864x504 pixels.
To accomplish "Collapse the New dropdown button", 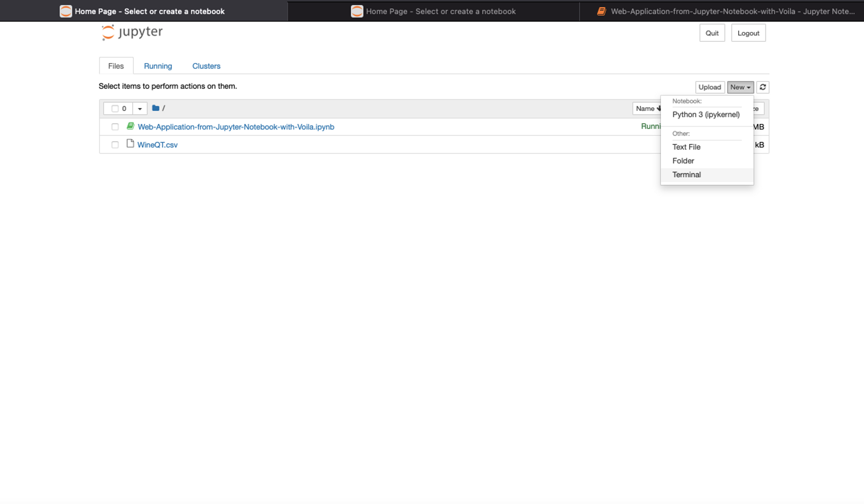I will pyautogui.click(x=740, y=87).
